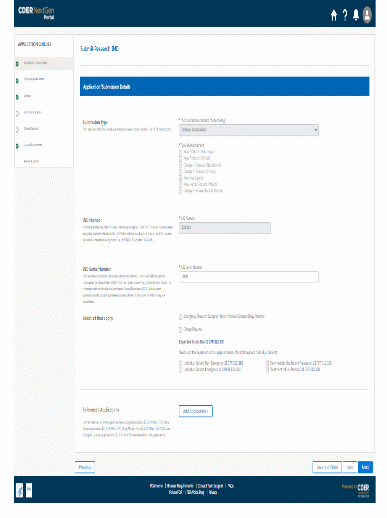Click the blue Next button
This screenshot has height=518, width=387.
pos(365,467)
